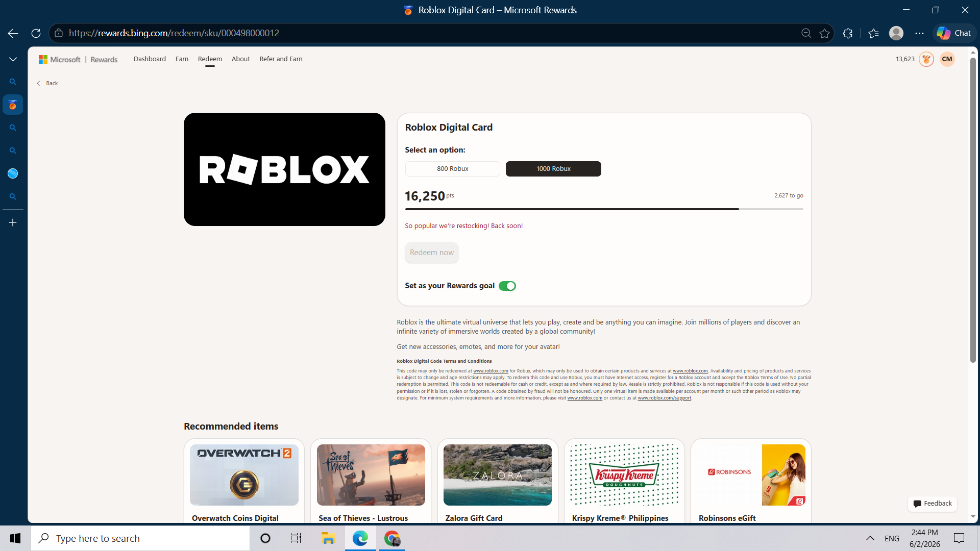
Task: Click the 13,623 points balance
Action: [905, 59]
